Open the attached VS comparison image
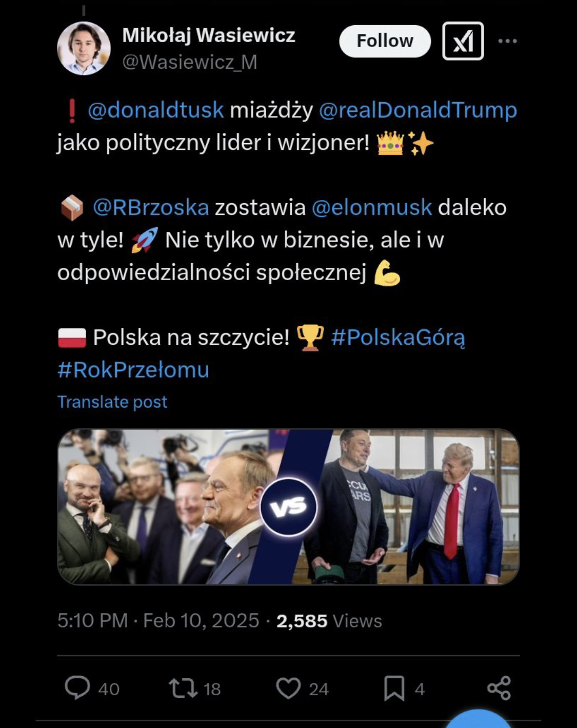Image resolution: width=577 pixels, height=728 pixels. point(288,507)
